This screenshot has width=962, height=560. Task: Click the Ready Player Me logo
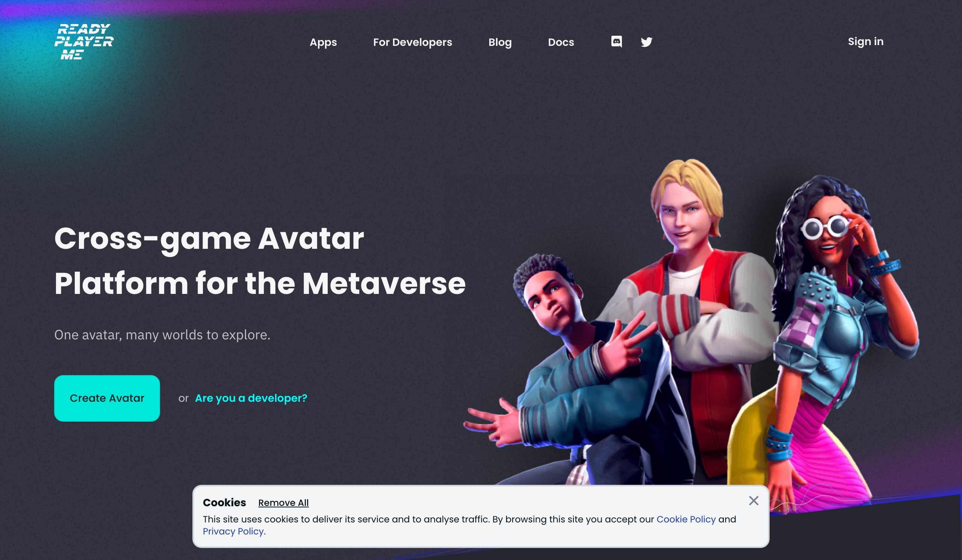click(84, 41)
